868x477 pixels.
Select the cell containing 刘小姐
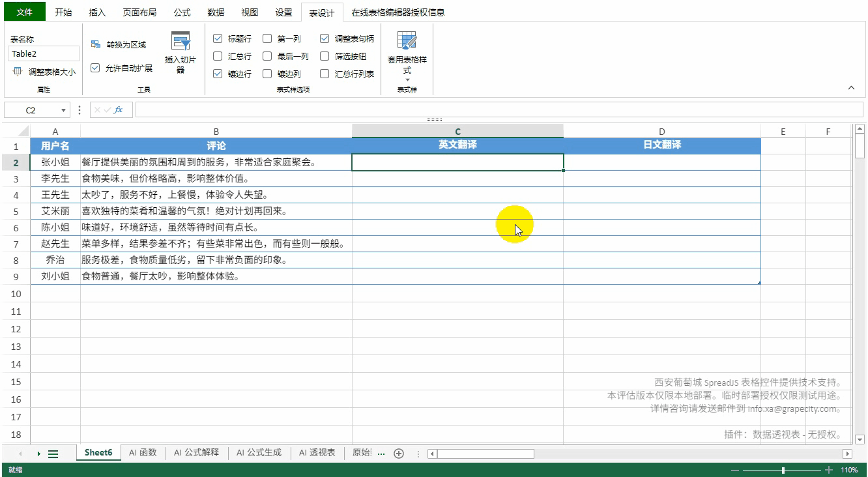(55, 276)
